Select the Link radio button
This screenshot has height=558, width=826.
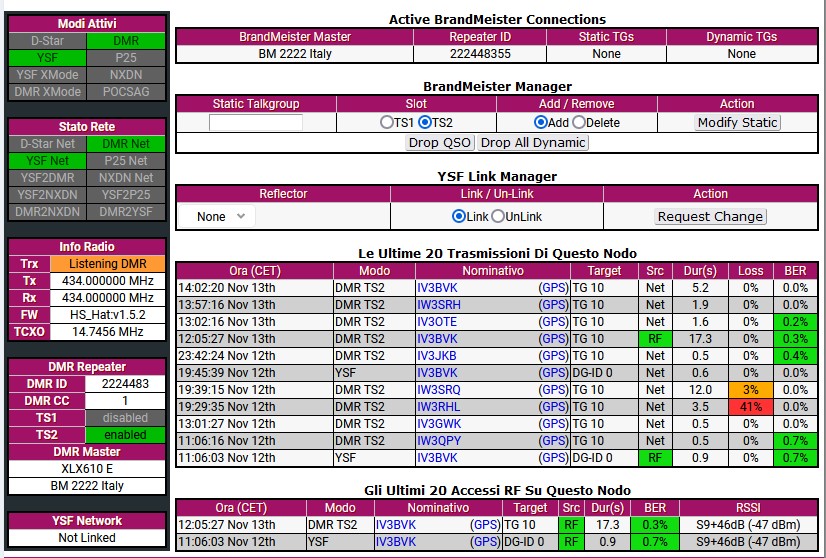coord(459,217)
